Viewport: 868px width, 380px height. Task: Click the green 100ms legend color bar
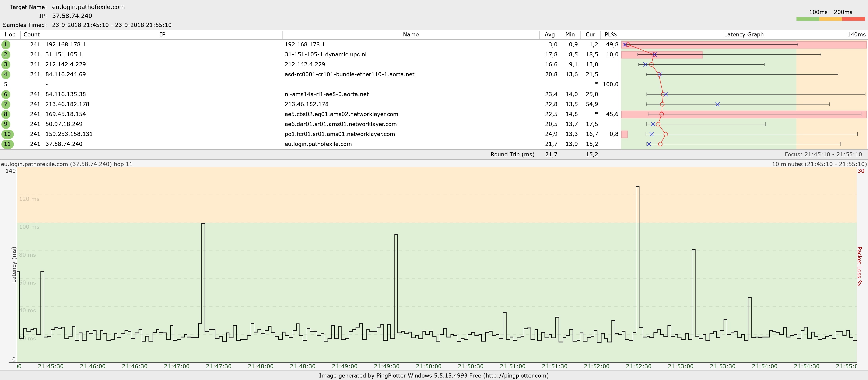click(807, 19)
